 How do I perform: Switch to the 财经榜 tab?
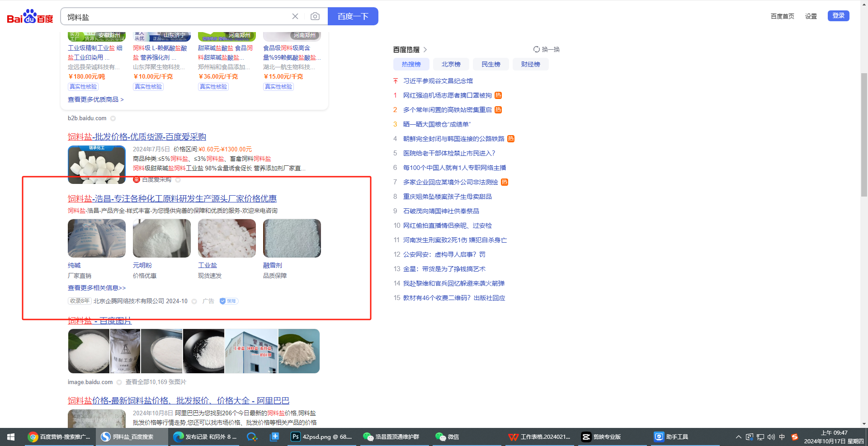531,64
